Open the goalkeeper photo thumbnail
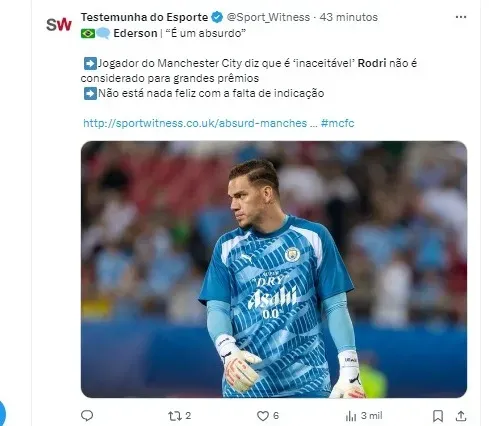Screen dimensions: 489x426 (274, 269)
